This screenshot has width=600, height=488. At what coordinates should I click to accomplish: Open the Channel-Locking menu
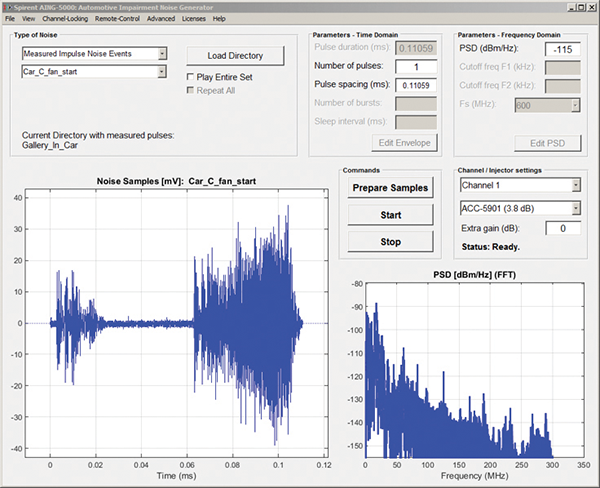[x=65, y=19]
